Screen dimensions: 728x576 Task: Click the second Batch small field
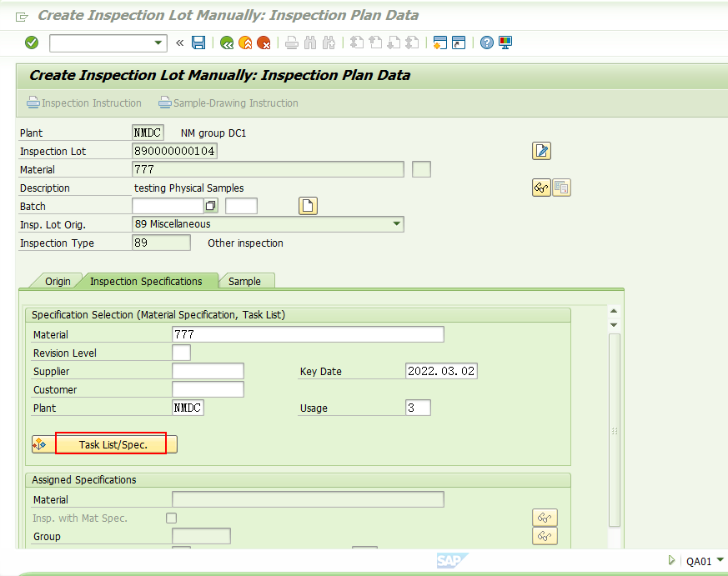(242, 206)
